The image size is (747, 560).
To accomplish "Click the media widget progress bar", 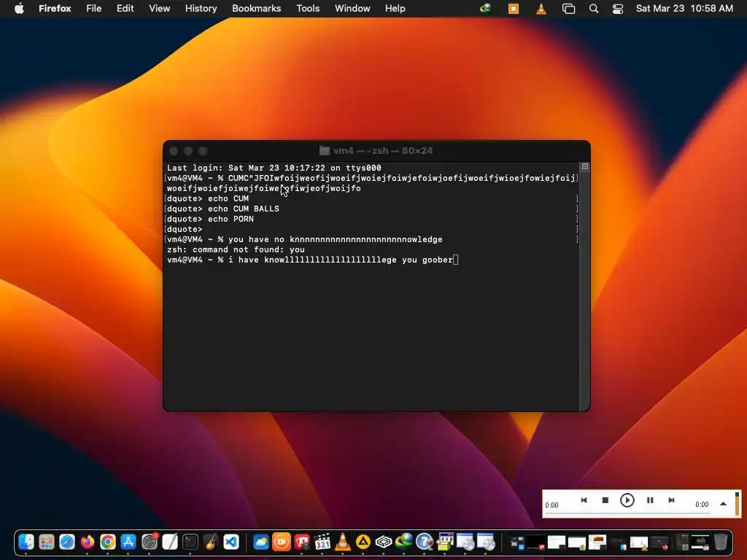I will click(627, 514).
